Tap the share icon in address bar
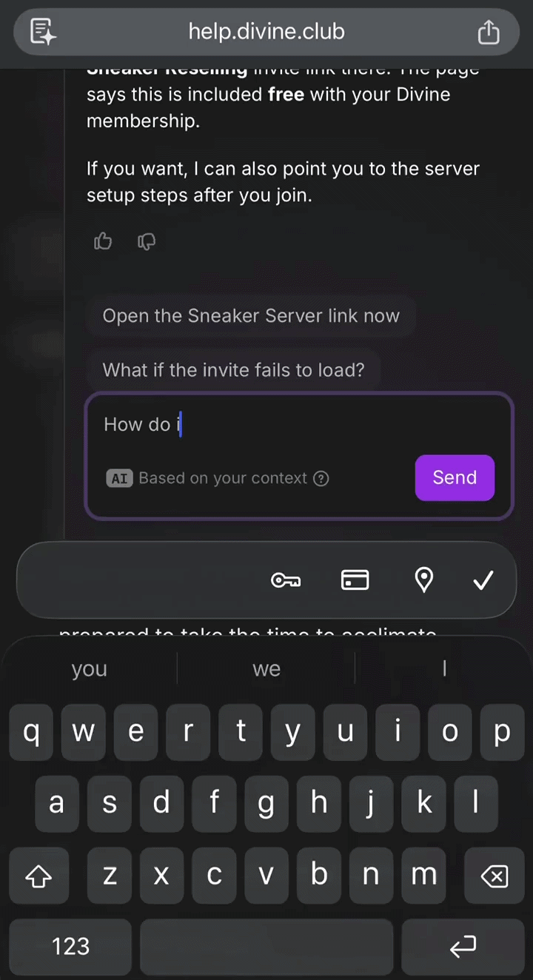The height and width of the screenshot is (980, 533). (x=489, y=32)
